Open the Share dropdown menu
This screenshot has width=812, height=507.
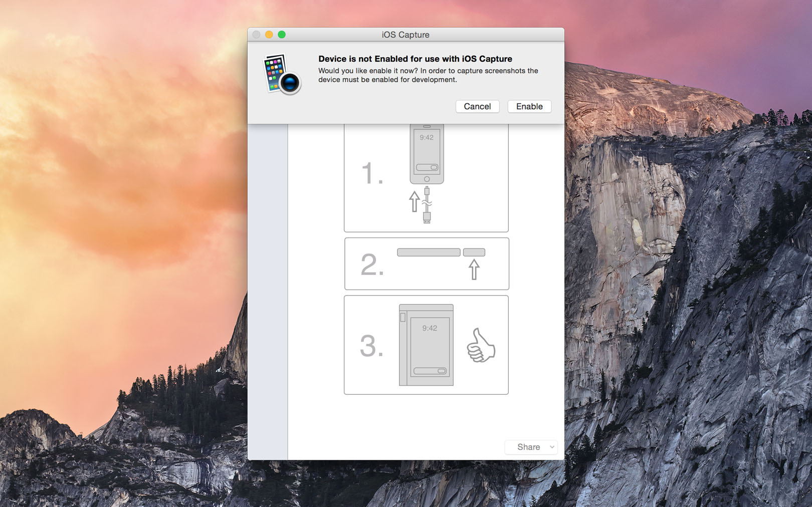point(531,447)
